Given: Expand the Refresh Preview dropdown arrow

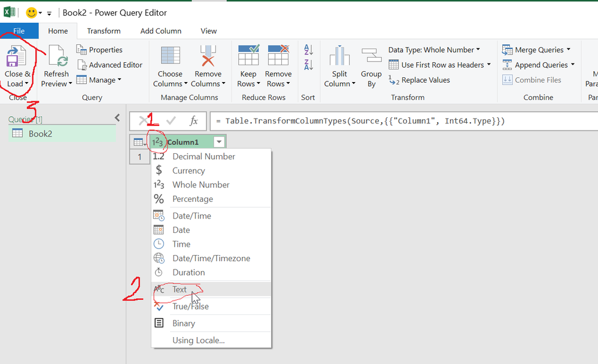Looking at the screenshot, I should 70,84.
